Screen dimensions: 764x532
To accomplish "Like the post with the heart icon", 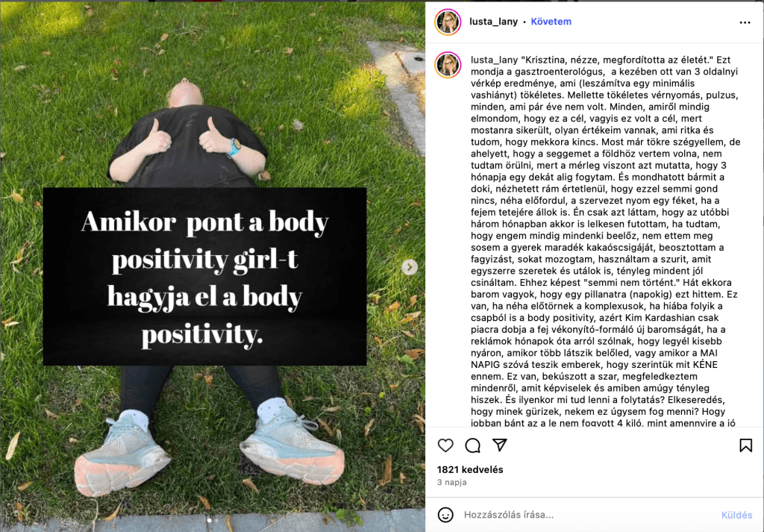I will (445, 445).
